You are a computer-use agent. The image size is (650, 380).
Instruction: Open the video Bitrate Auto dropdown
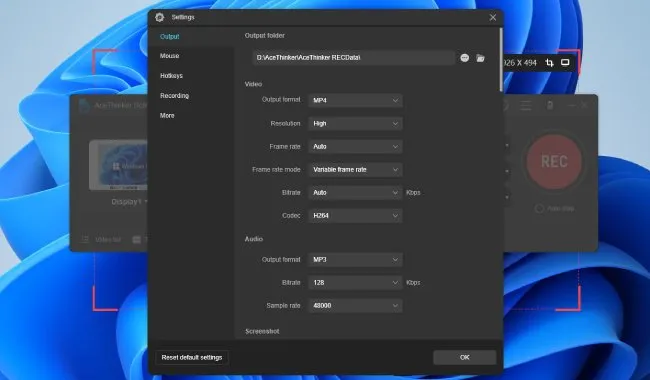click(x=355, y=193)
